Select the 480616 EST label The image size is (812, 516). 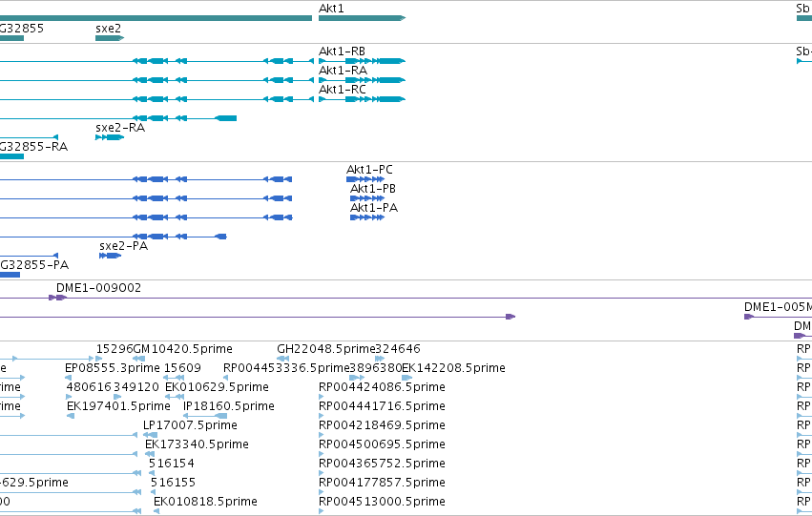(89, 387)
